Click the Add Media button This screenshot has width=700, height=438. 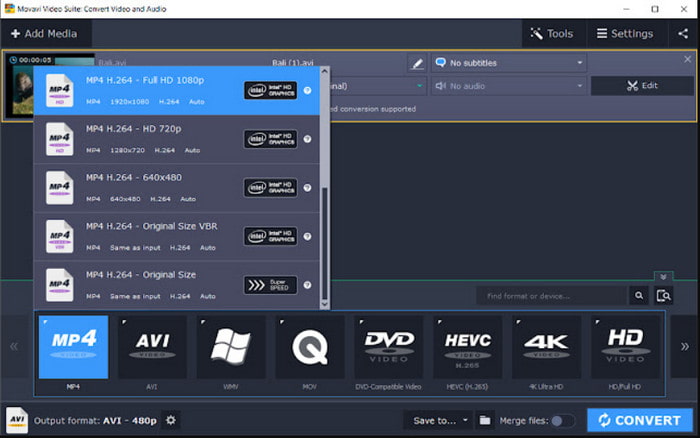(44, 33)
